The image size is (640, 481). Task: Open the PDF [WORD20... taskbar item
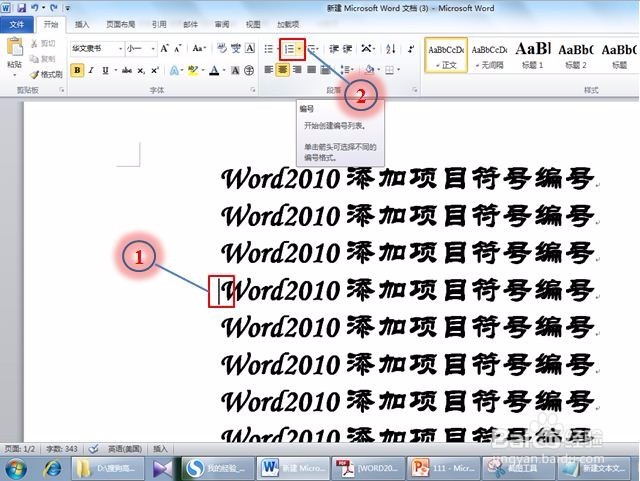tap(368, 468)
